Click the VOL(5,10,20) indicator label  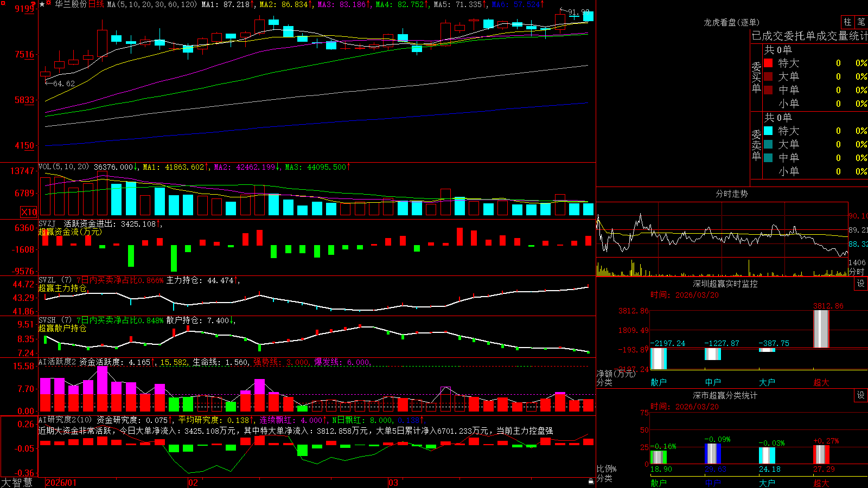[63, 166]
